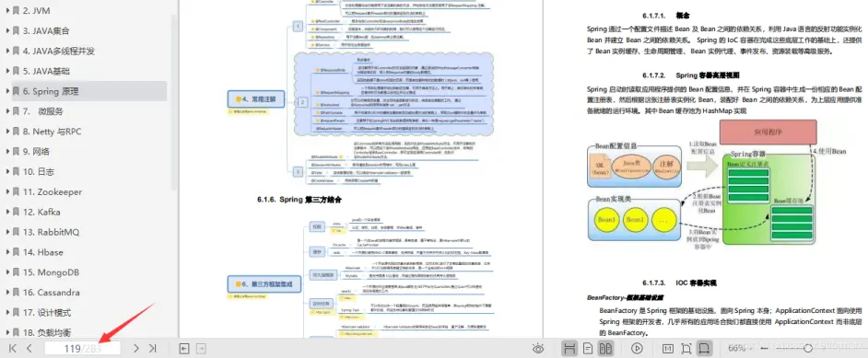This screenshot has width=868, height=358.
Task: Click the bookmark icon beside 12. Kafka
Action: pos(16,213)
